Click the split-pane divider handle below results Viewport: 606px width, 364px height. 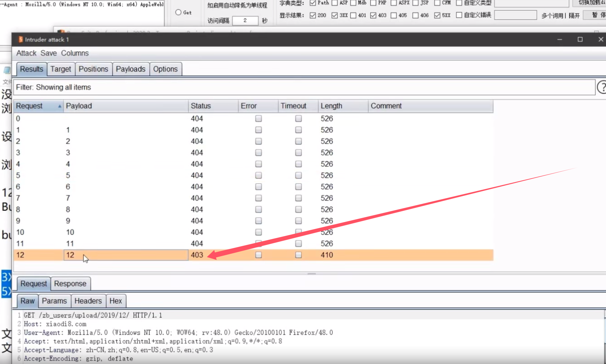(x=311, y=273)
